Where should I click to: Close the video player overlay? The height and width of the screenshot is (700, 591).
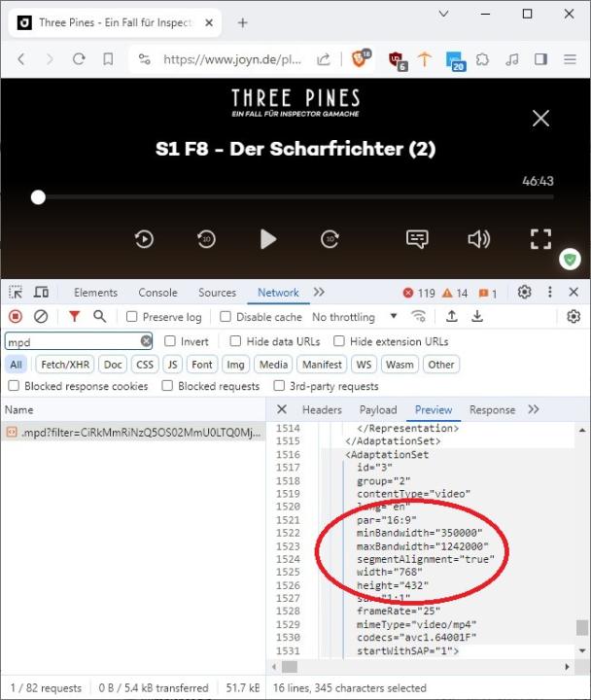(540, 119)
